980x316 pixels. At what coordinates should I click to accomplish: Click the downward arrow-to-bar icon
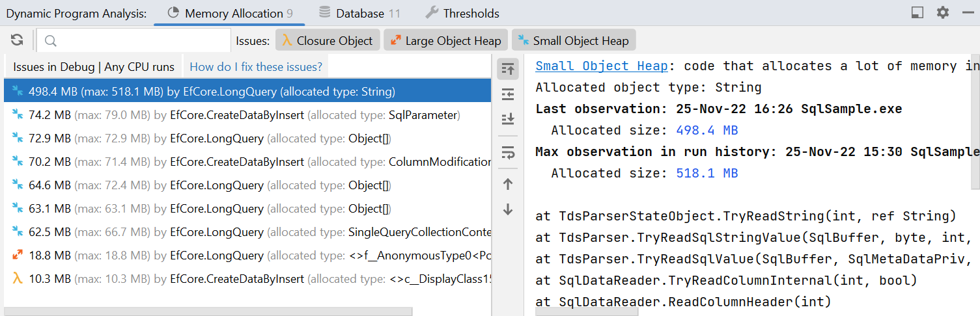508,119
